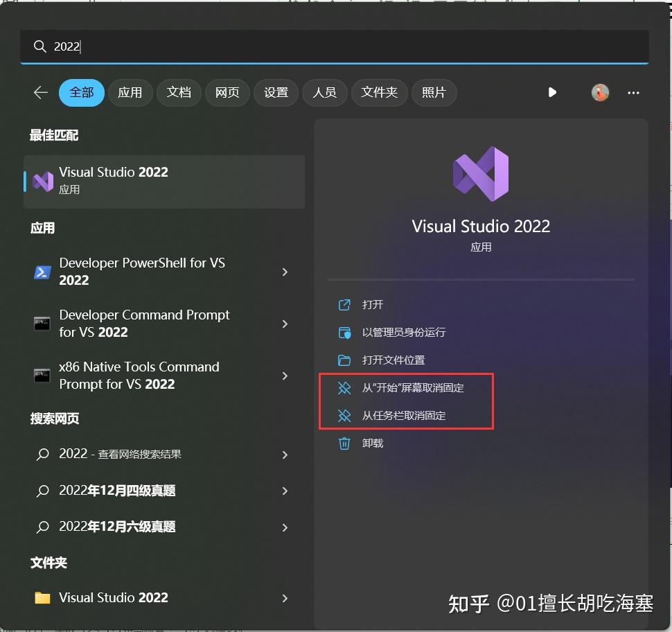The image size is (672, 632).
Task: Click inside the search input field
Action: pos(277,46)
